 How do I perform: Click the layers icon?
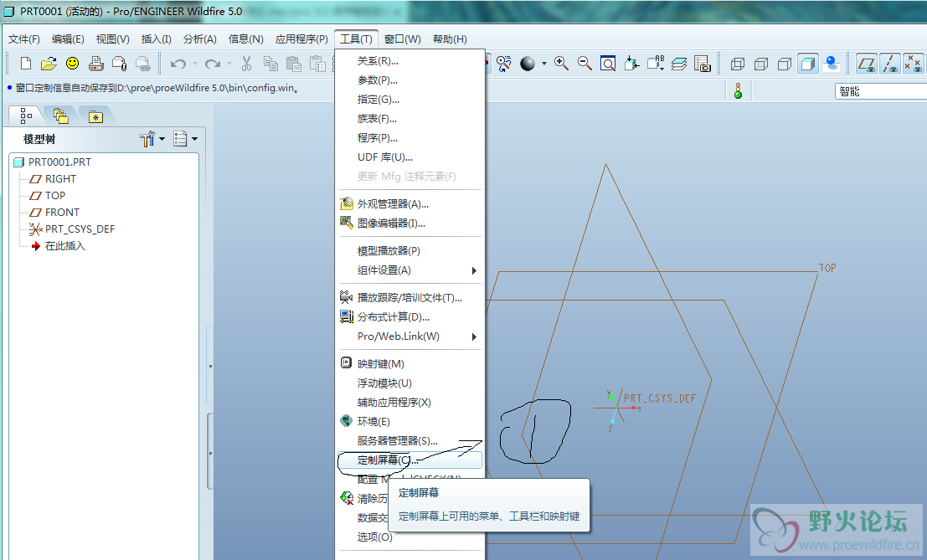[x=678, y=64]
